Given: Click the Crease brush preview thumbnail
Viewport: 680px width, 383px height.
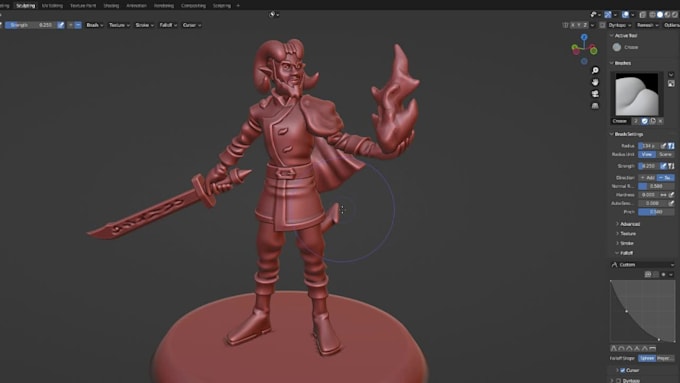Looking at the screenshot, I should (637, 95).
